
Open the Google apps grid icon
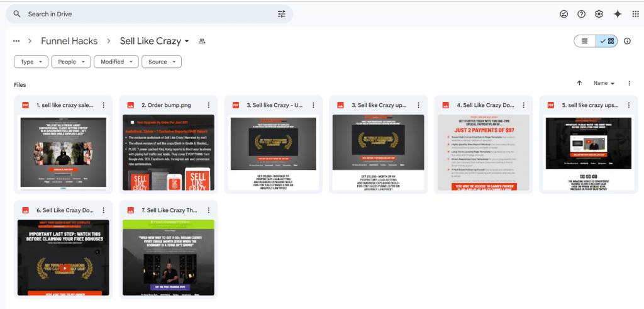635,14
